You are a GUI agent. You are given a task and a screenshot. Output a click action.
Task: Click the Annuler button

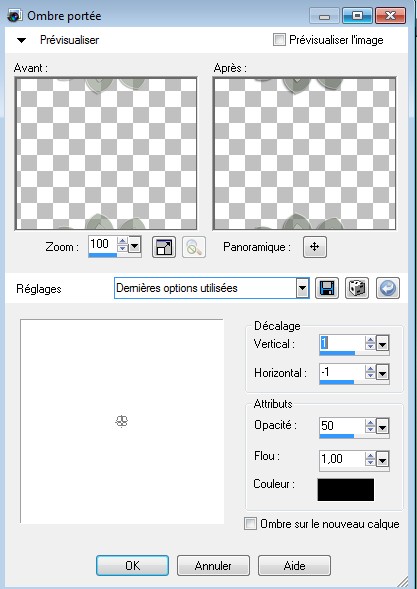[213, 566]
